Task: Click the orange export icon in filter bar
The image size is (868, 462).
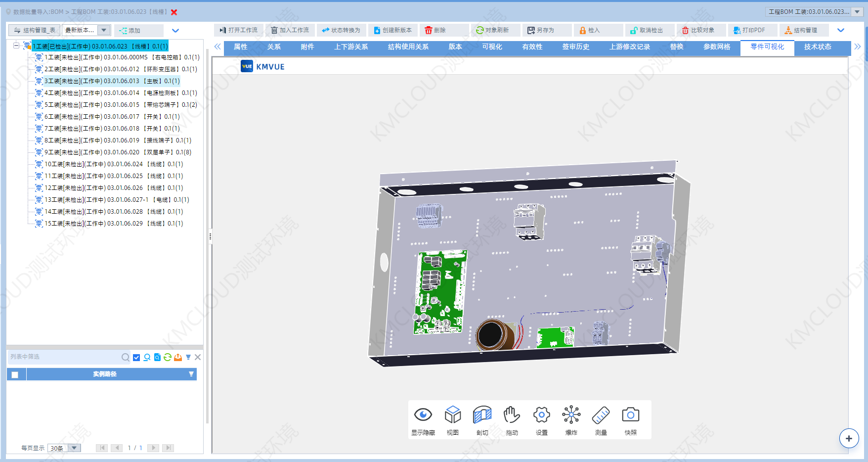Action: 178,357
